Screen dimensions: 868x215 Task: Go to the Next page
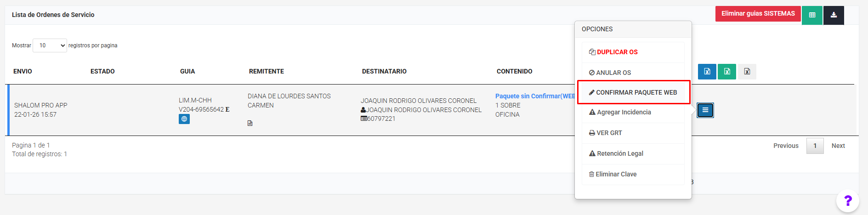[x=838, y=146]
